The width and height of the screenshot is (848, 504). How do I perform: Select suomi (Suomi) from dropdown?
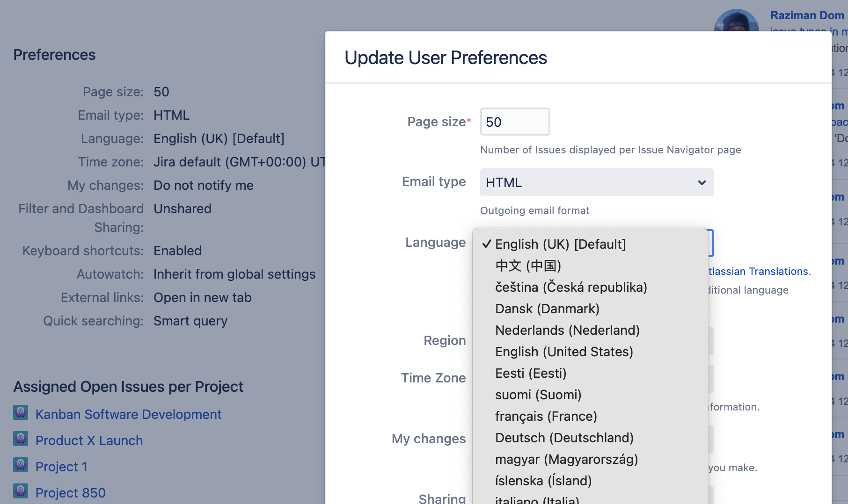538,395
